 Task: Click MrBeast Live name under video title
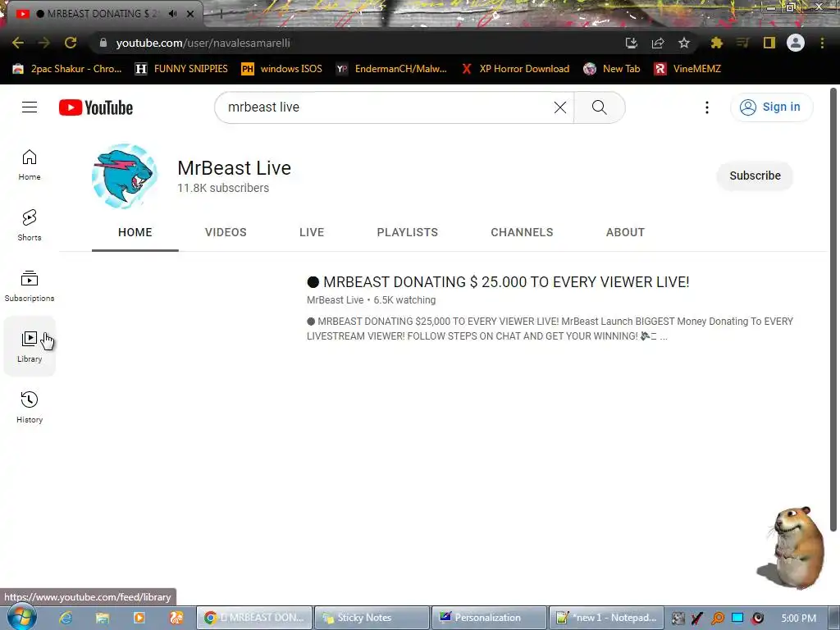point(336,300)
